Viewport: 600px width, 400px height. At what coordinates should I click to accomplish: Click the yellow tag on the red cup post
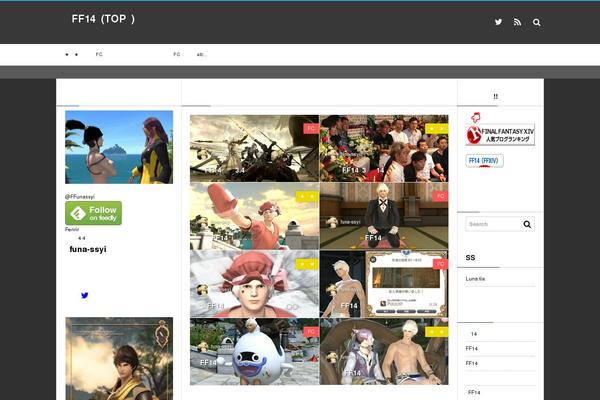coord(307,196)
